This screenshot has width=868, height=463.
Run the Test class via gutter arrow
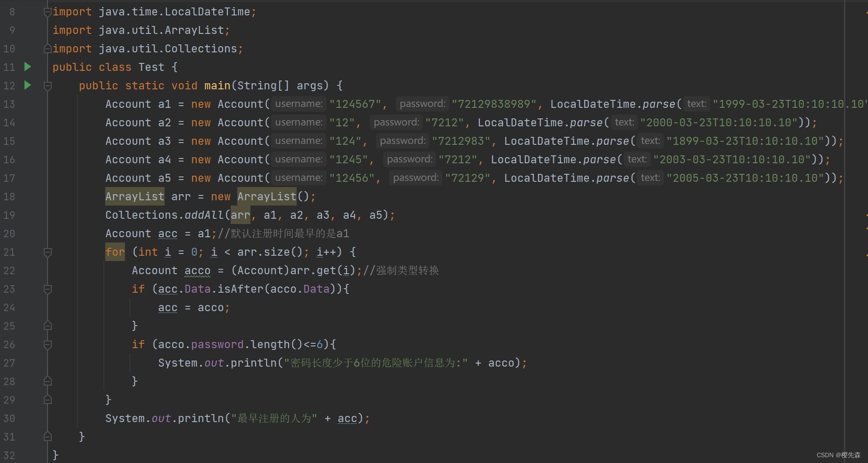(x=27, y=67)
